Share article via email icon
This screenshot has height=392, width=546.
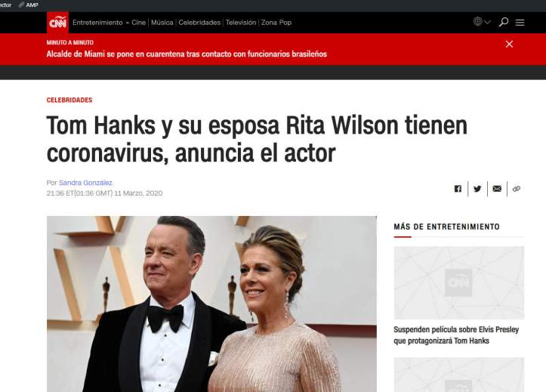pyautogui.click(x=497, y=189)
